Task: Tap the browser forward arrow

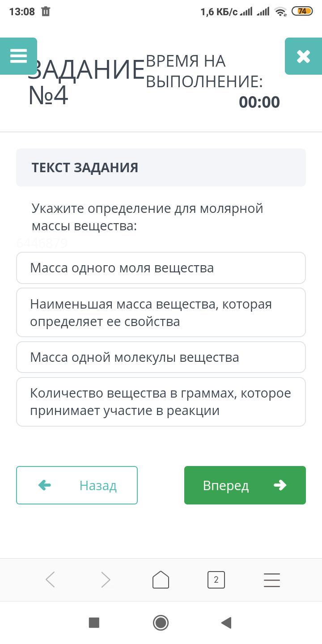Action: (106, 580)
